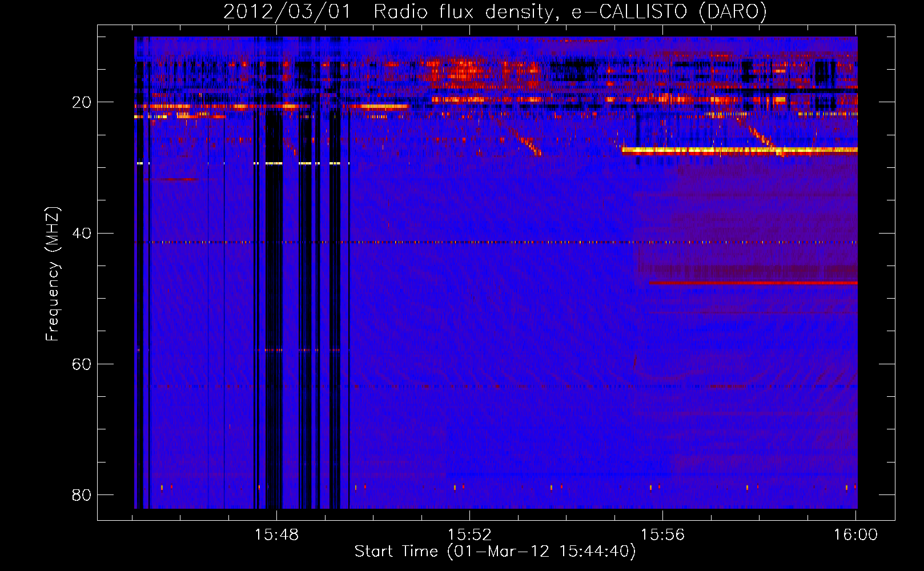The height and width of the screenshot is (571, 924).
Task: Click the red horizontal line near 47 MHz
Action: [753, 283]
